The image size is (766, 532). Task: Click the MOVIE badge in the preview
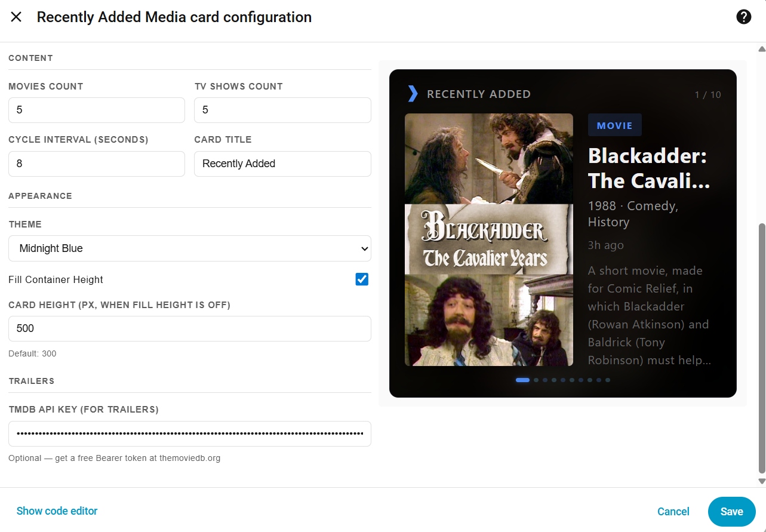615,125
